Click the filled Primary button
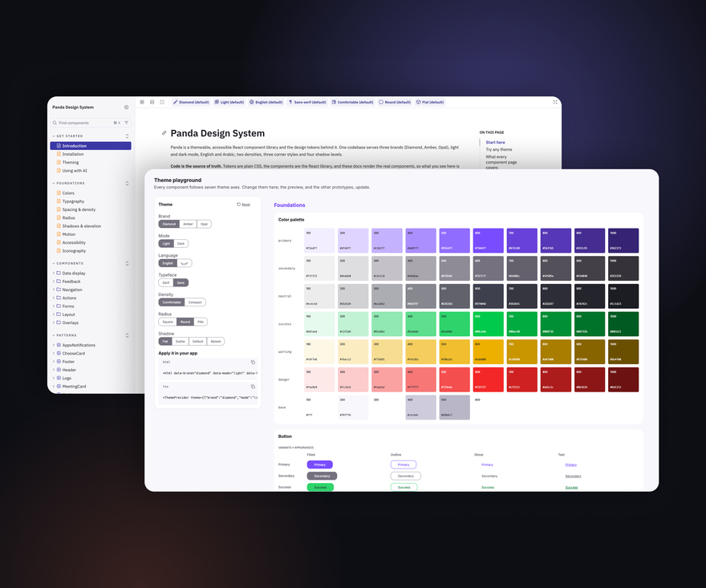Image resolution: width=706 pixels, height=588 pixels. pos(319,464)
